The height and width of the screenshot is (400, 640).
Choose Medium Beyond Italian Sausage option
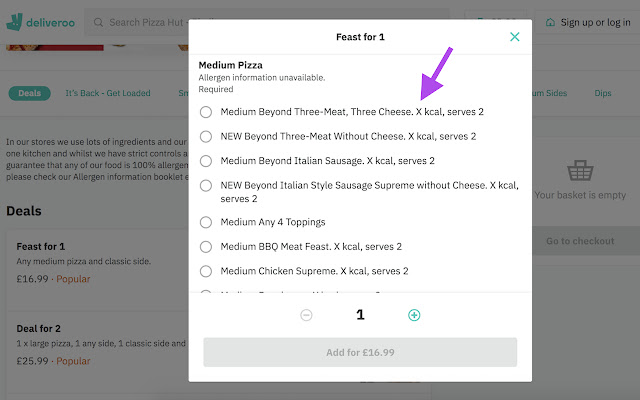tap(206, 160)
